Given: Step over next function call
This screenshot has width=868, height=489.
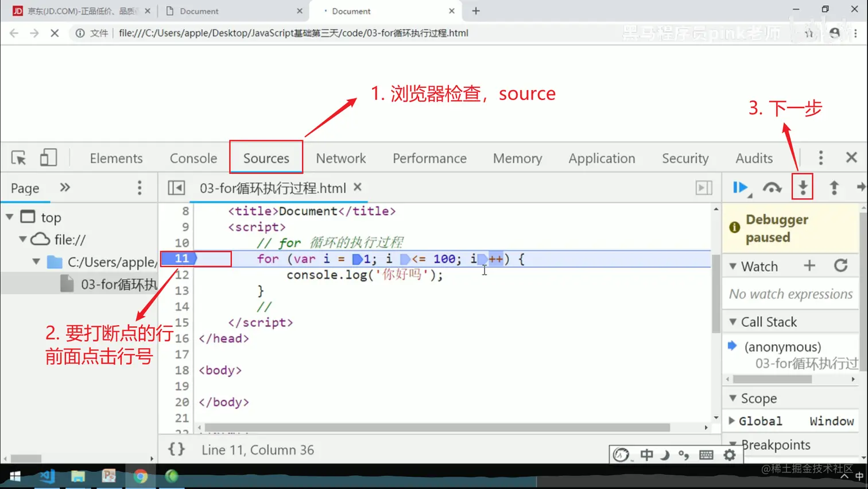Looking at the screenshot, I should (772, 188).
